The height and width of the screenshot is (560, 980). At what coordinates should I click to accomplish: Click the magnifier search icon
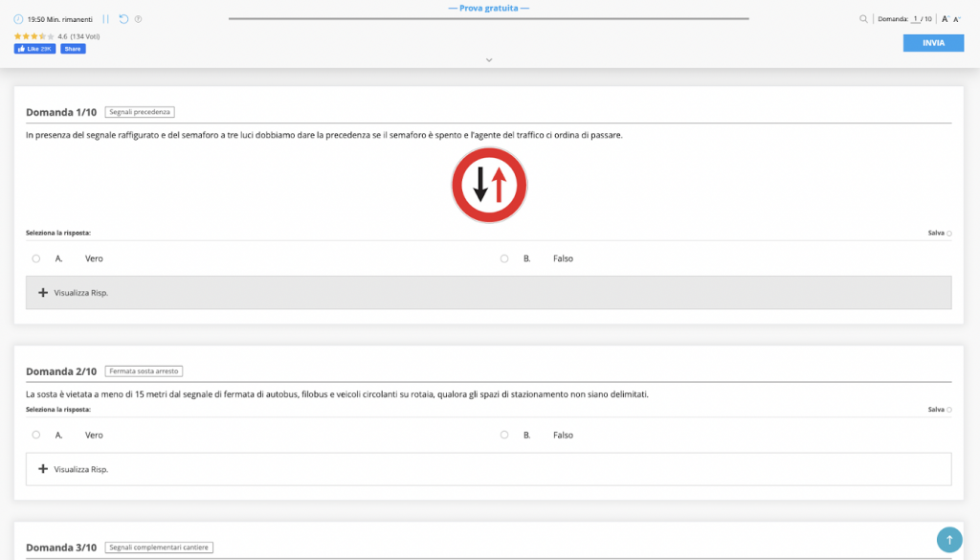point(863,19)
